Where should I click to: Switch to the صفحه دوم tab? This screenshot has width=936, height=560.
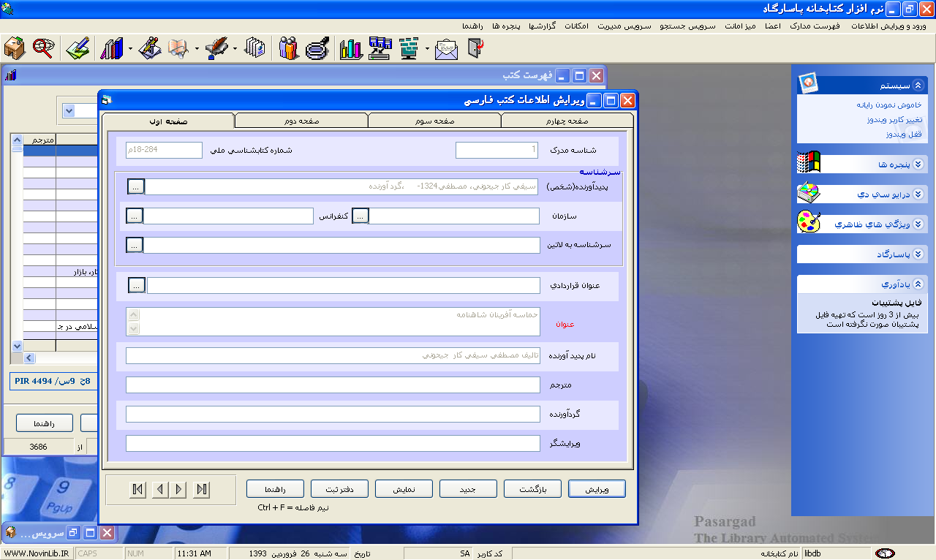tap(301, 121)
